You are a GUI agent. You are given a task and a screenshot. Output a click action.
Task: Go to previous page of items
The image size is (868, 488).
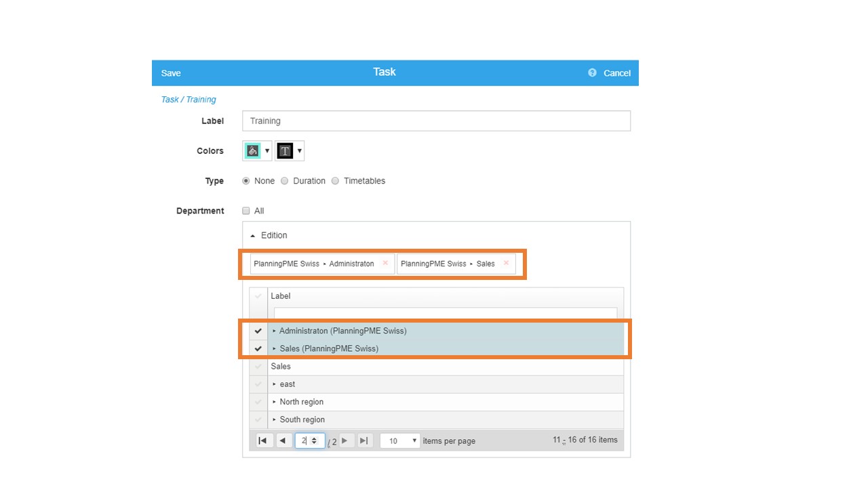pos(283,441)
